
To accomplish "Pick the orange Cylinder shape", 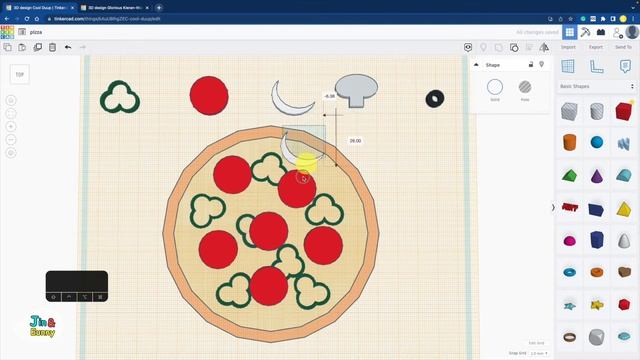I will 569,142.
